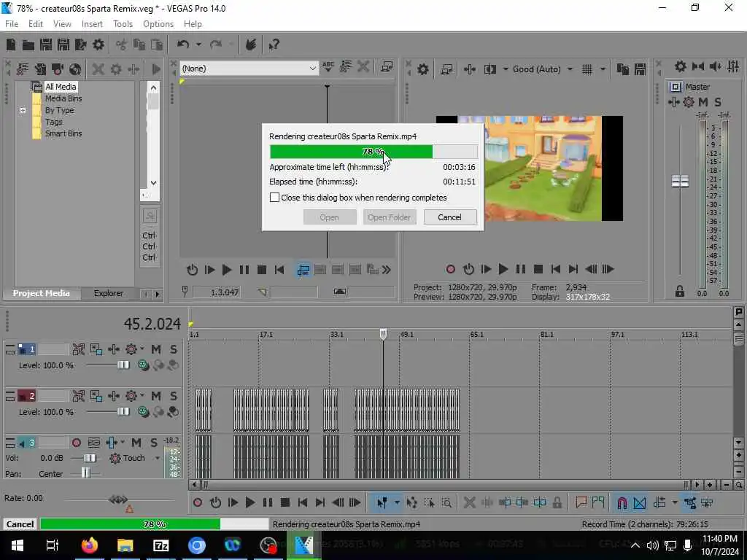
Task: Click the timeline Record button in transport bar
Action: 198,502
